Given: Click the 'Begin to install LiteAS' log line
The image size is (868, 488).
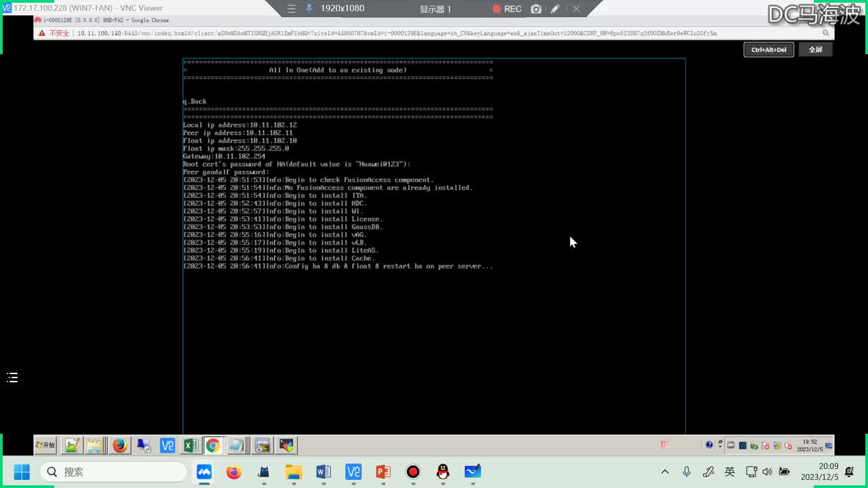Looking at the screenshot, I should coord(281,251).
